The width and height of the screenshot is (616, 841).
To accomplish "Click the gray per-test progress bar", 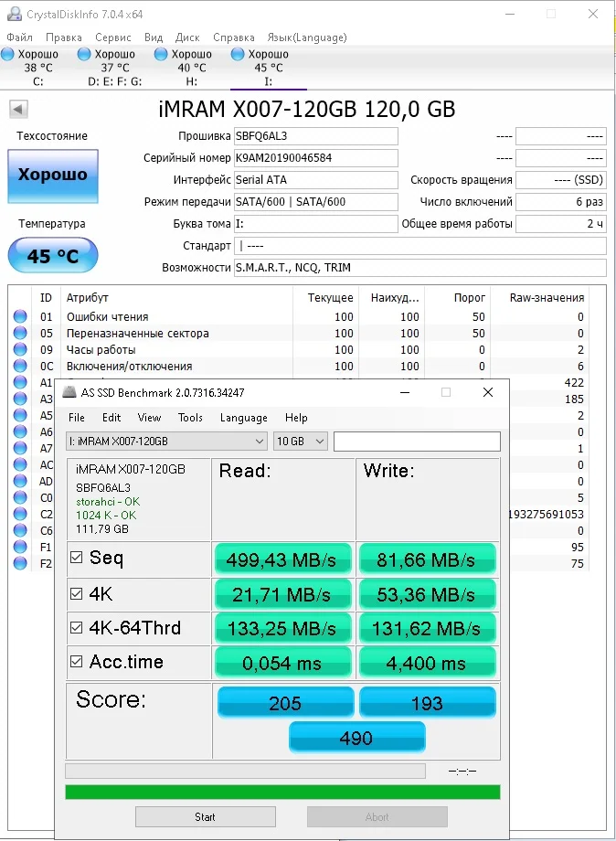I will coord(245,771).
